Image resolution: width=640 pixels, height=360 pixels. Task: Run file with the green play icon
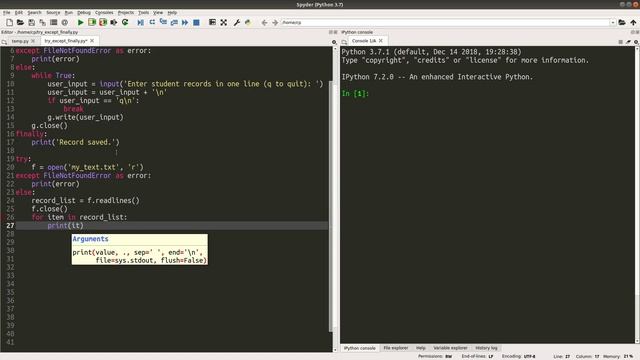click(x=80, y=22)
